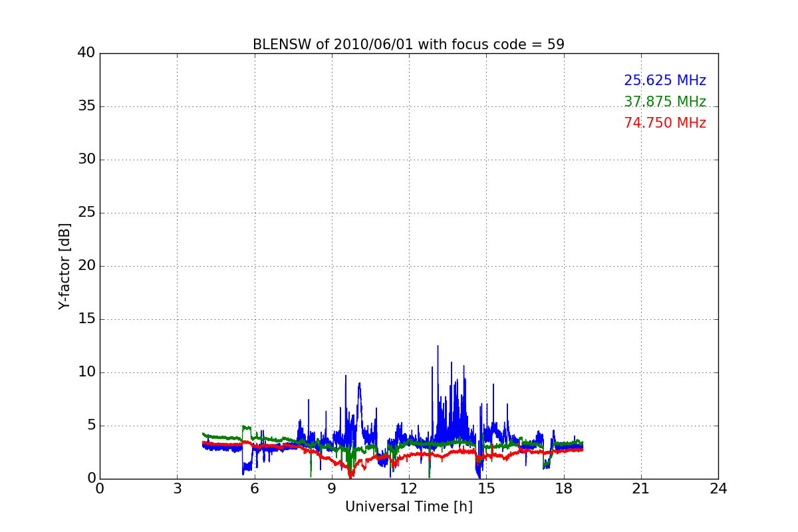The width and height of the screenshot is (798, 532).
Task: Click the x-axis tick label 6
Action: 254,489
